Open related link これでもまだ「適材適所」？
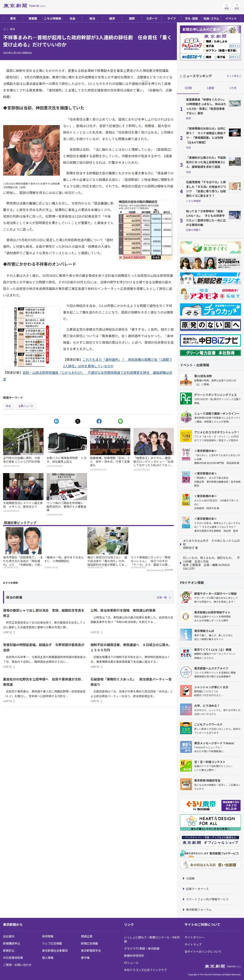Image resolution: width=244 pixels, height=980 pixels. pos(117,362)
